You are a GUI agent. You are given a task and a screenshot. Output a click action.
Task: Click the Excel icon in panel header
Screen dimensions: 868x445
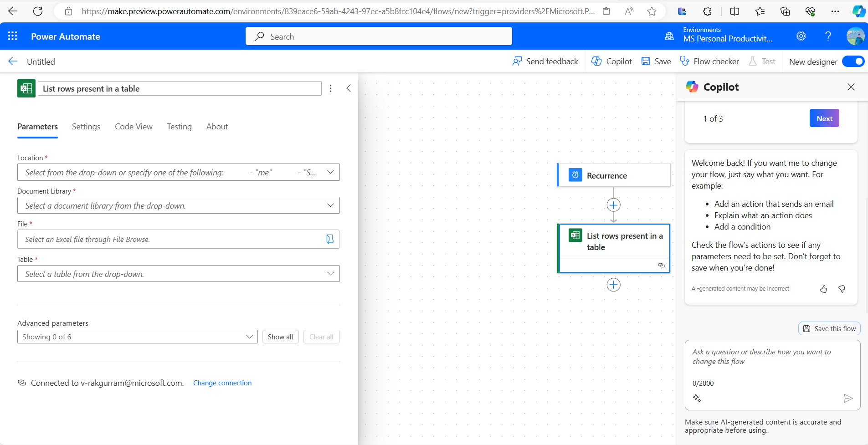point(26,88)
